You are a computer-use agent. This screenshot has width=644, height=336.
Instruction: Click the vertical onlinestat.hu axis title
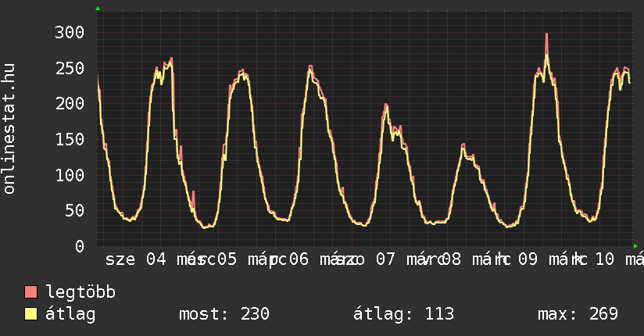coord(9,129)
